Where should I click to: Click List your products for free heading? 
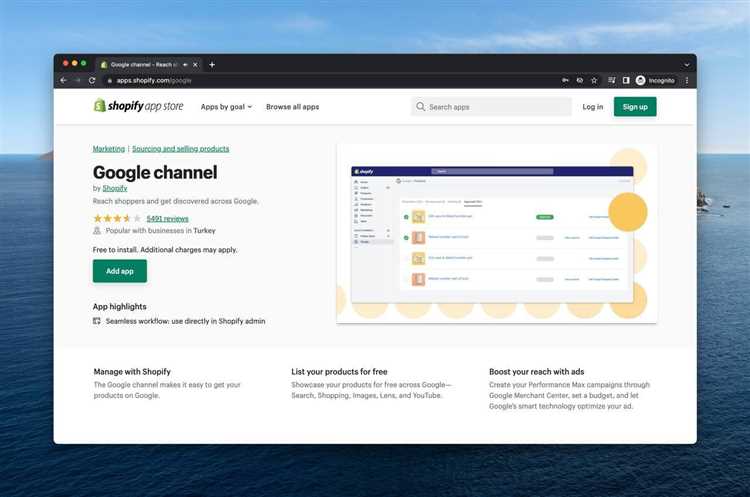click(x=339, y=372)
